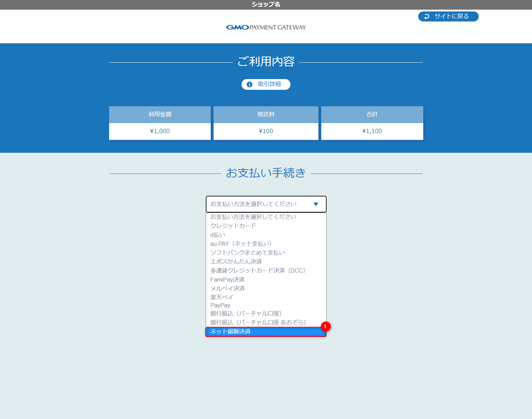Click the GMO Payment Gateway logo
Viewport: 532px width, 419px height.
pyautogui.click(x=265, y=27)
